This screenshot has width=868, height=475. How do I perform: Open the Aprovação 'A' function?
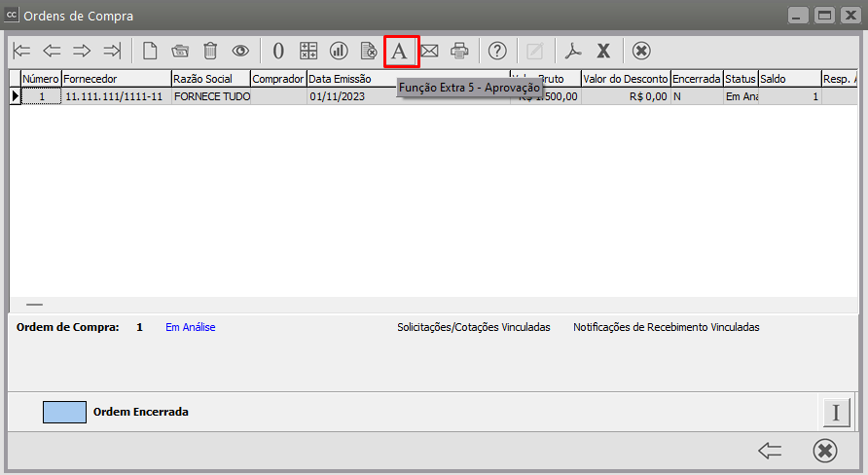[401, 52]
